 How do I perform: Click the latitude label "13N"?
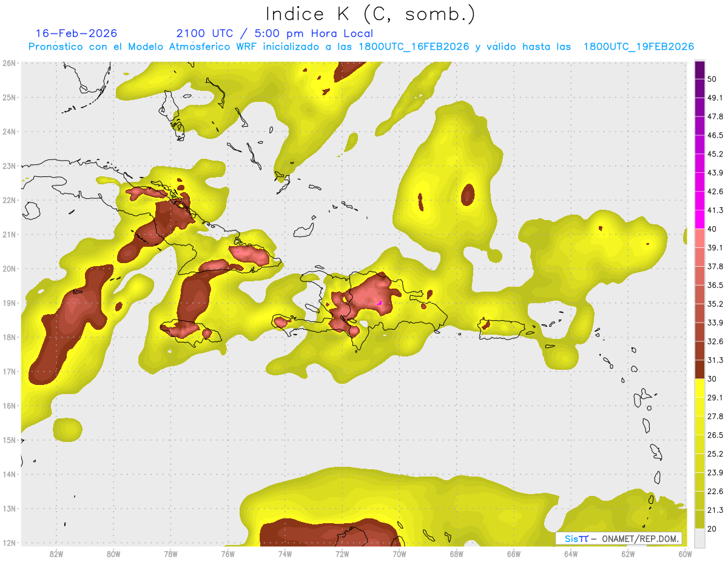pyautogui.click(x=9, y=508)
